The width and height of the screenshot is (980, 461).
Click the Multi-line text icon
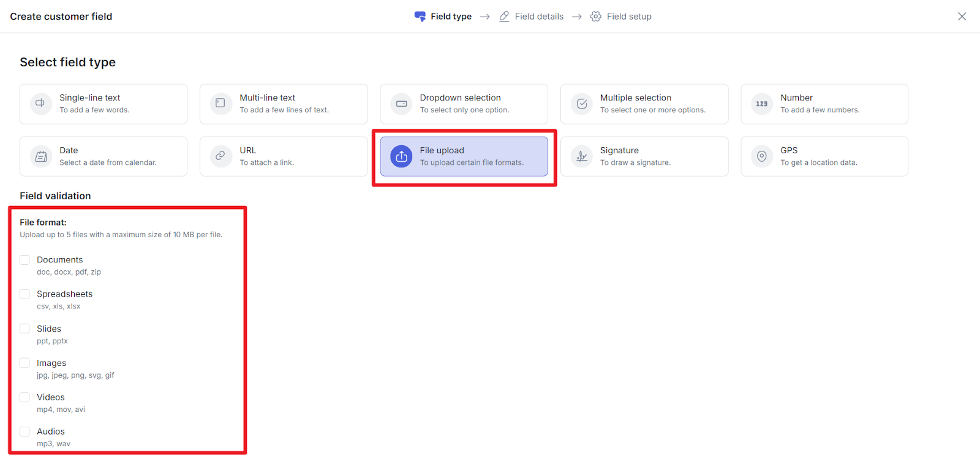(221, 104)
